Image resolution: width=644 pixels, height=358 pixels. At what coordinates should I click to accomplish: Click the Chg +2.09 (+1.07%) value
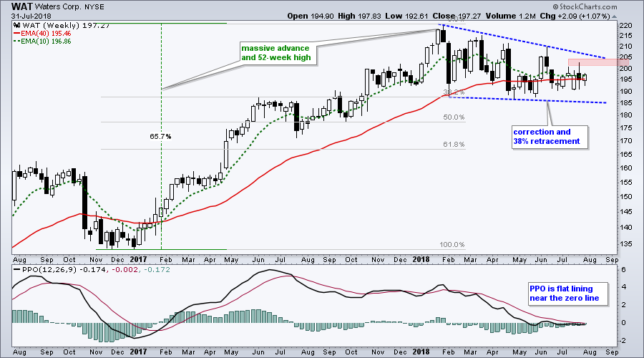[x=575, y=16]
